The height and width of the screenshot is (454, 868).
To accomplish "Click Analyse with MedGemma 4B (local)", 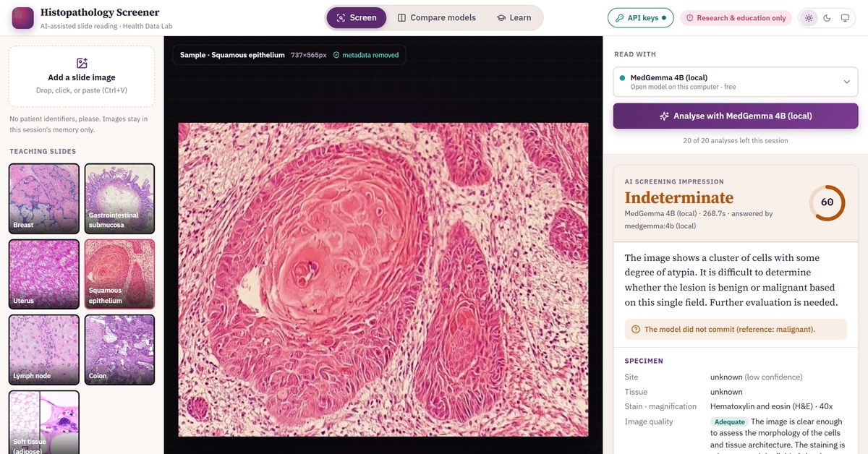I will [x=736, y=116].
